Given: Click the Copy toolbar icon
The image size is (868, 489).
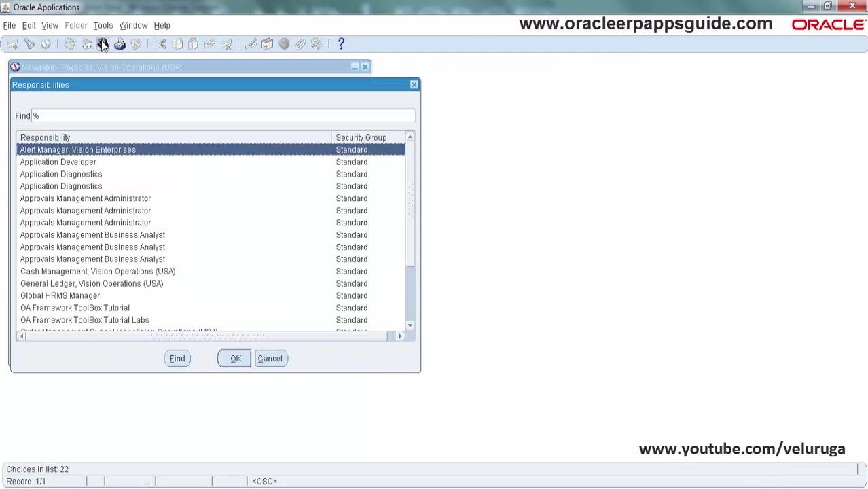Looking at the screenshot, I should point(177,44).
